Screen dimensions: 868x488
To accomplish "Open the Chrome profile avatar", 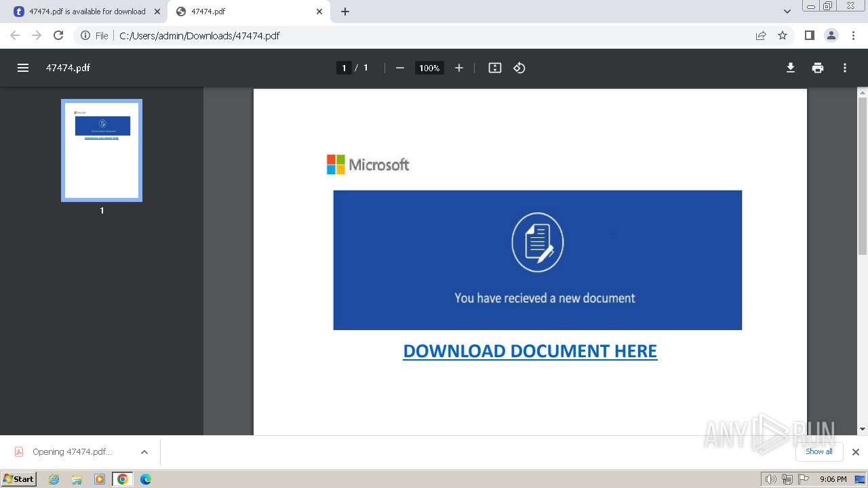I will (x=831, y=35).
